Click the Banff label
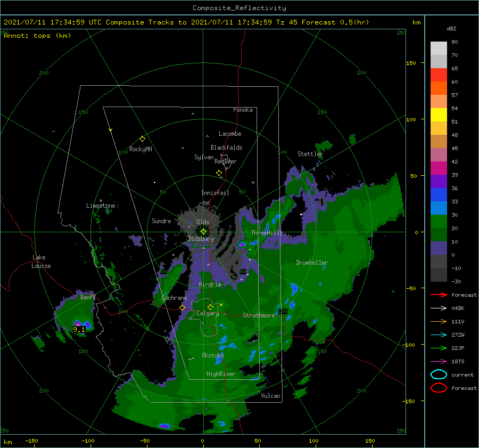 click(x=88, y=297)
